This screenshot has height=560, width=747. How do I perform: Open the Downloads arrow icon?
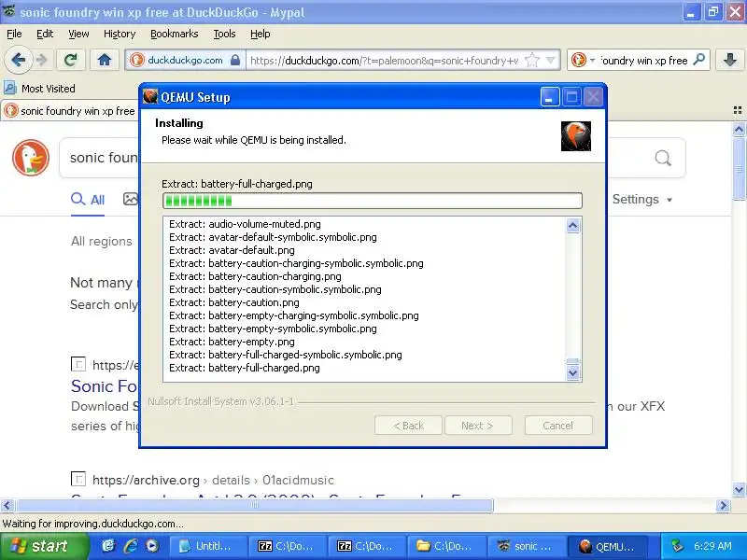(x=730, y=60)
